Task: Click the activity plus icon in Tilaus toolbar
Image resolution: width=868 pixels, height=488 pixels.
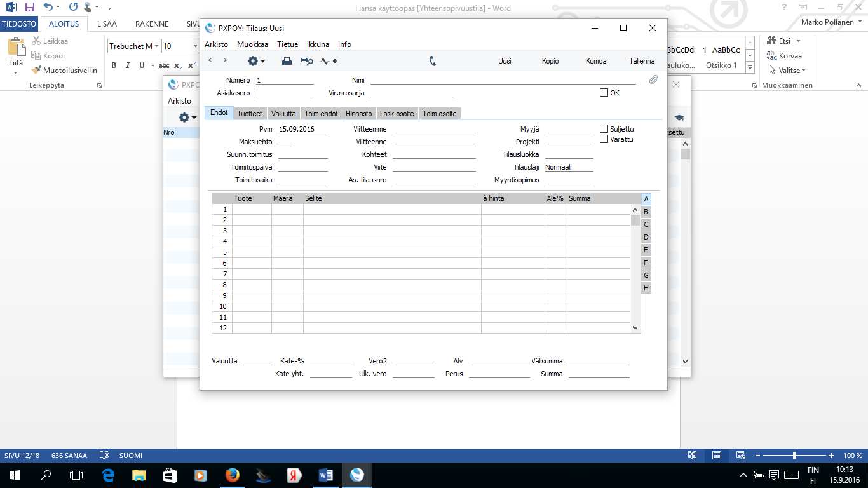Action: [x=329, y=61]
